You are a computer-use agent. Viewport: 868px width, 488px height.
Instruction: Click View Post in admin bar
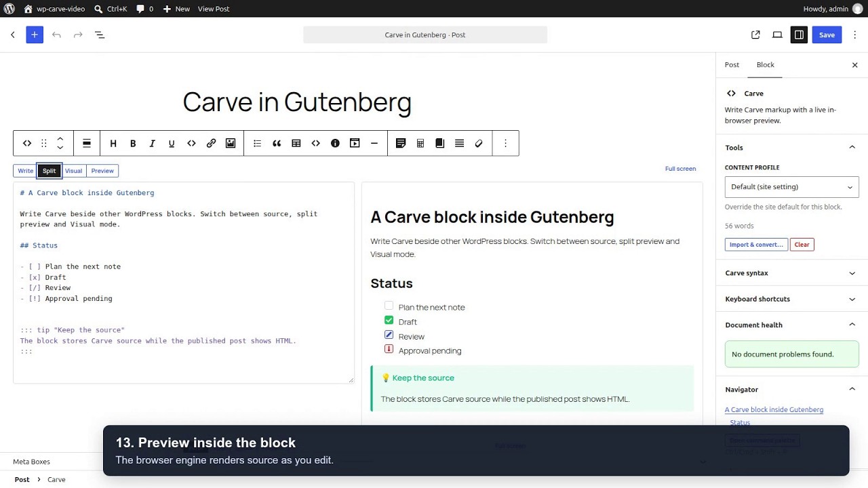[214, 9]
